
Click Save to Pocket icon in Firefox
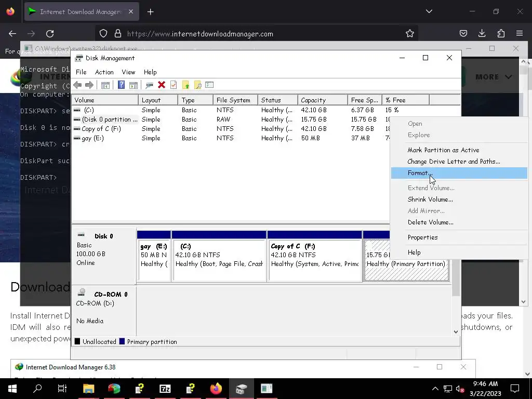(463, 33)
